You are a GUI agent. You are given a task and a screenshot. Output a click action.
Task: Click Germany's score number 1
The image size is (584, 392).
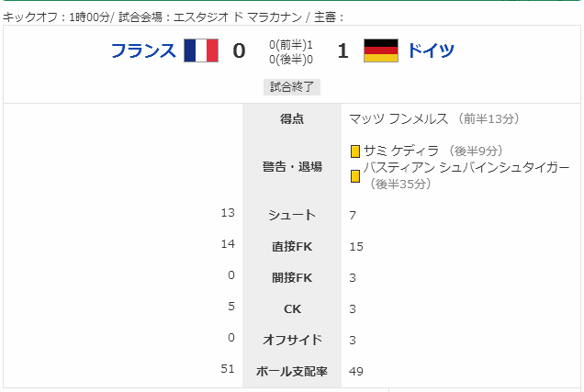coord(343,51)
